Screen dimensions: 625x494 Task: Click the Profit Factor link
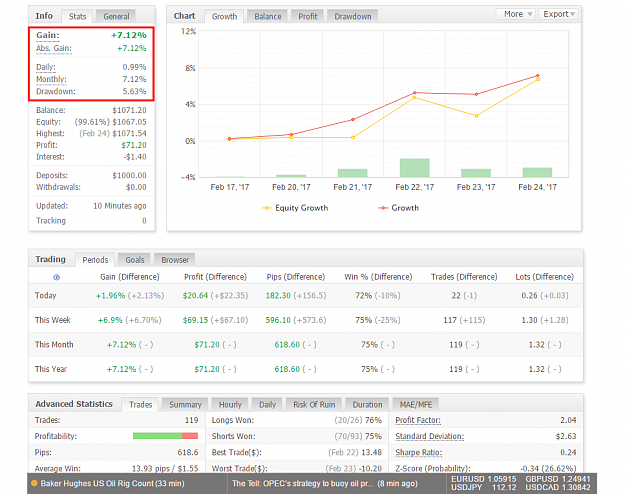pos(418,420)
